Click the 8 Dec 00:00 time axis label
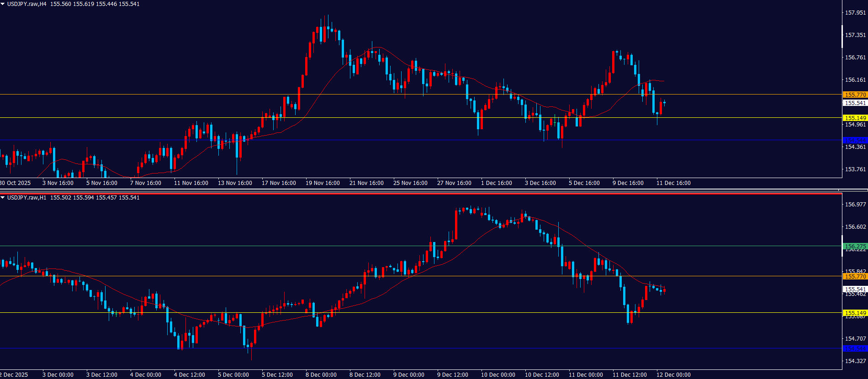 pos(321,375)
